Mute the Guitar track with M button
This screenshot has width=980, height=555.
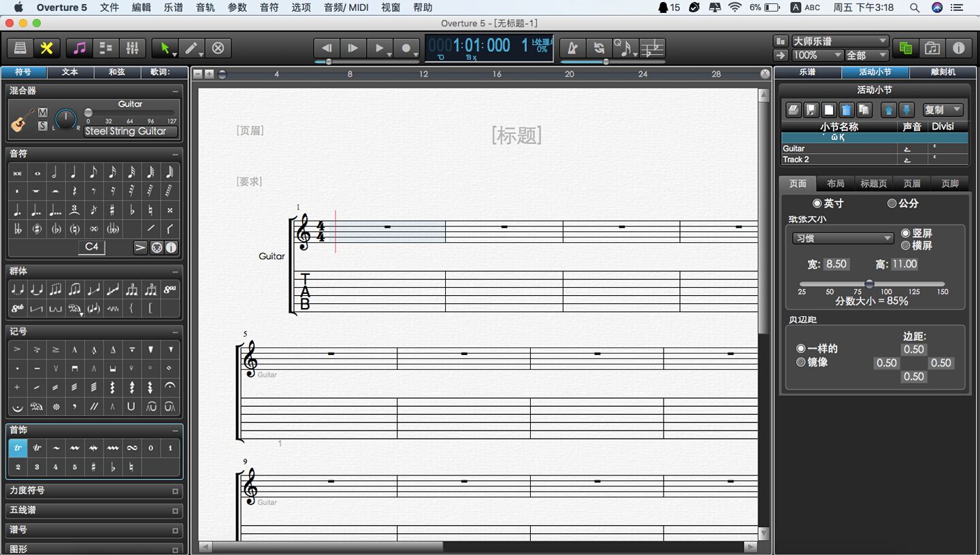tap(43, 112)
